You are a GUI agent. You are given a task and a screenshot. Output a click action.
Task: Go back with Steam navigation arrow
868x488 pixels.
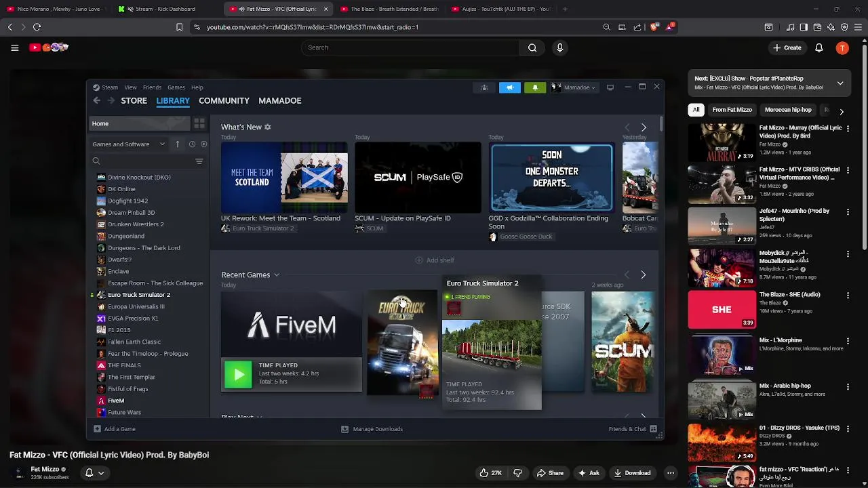tap(97, 100)
